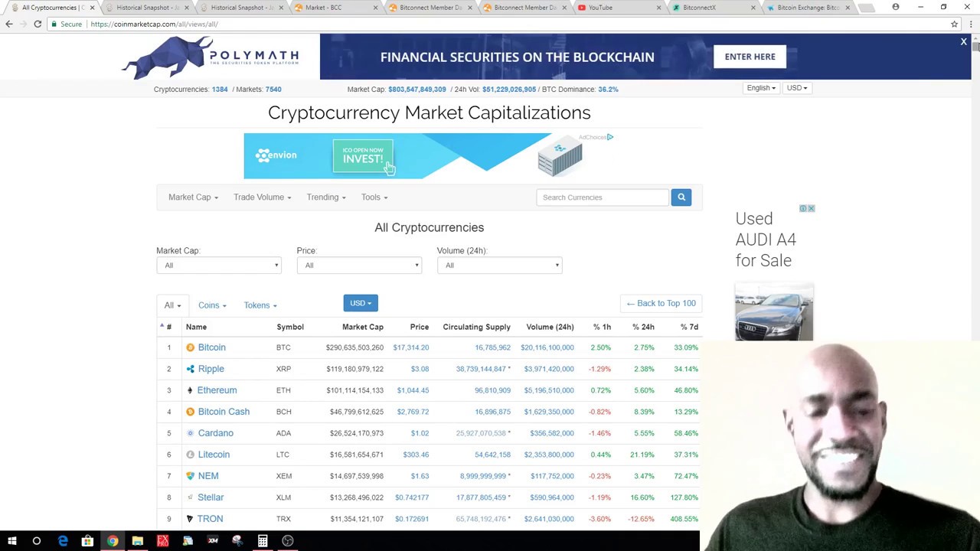
Task: Click the Chrome profile avatar icon
Action: pyautogui.click(x=895, y=7)
